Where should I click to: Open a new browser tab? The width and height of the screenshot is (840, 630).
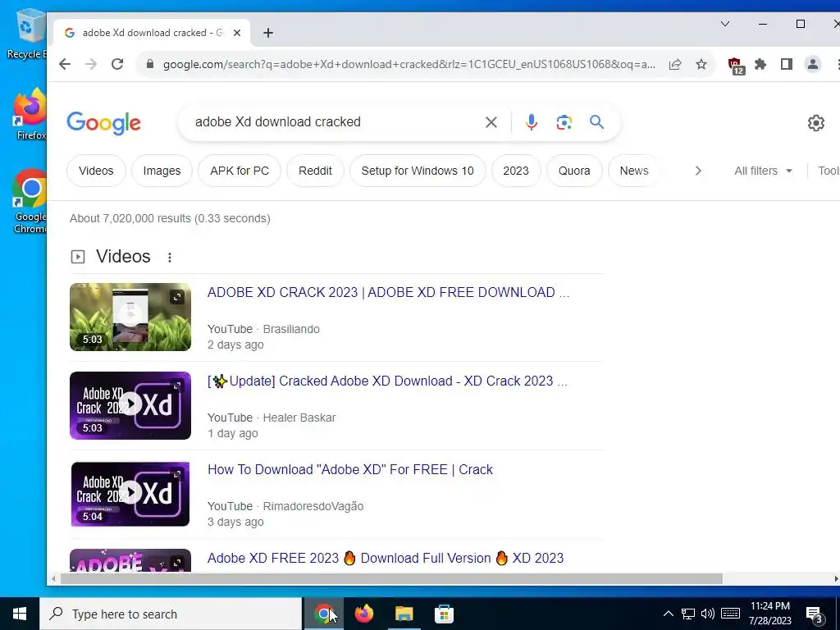[x=268, y=33]
